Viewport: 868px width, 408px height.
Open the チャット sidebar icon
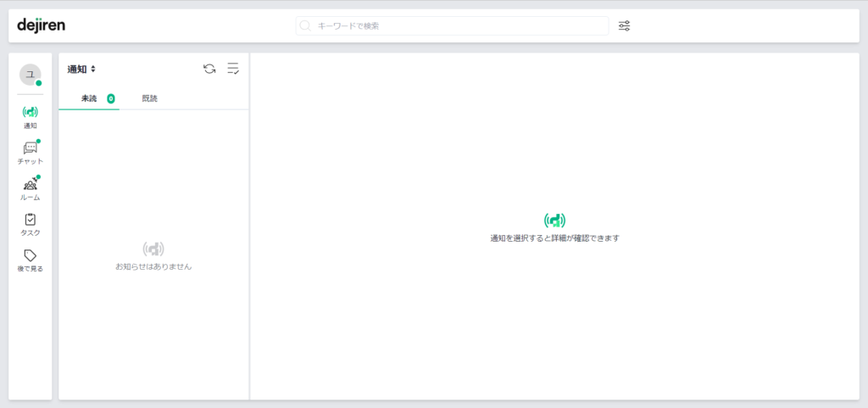31,148
